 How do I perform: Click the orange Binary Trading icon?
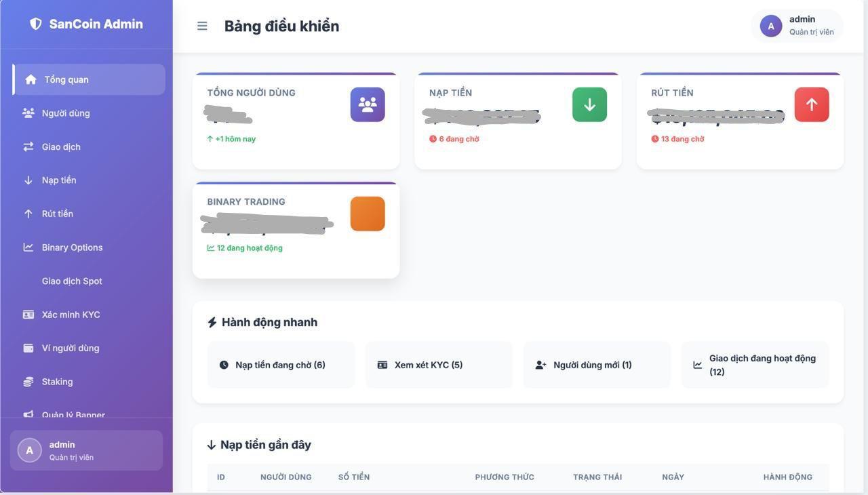368,214
